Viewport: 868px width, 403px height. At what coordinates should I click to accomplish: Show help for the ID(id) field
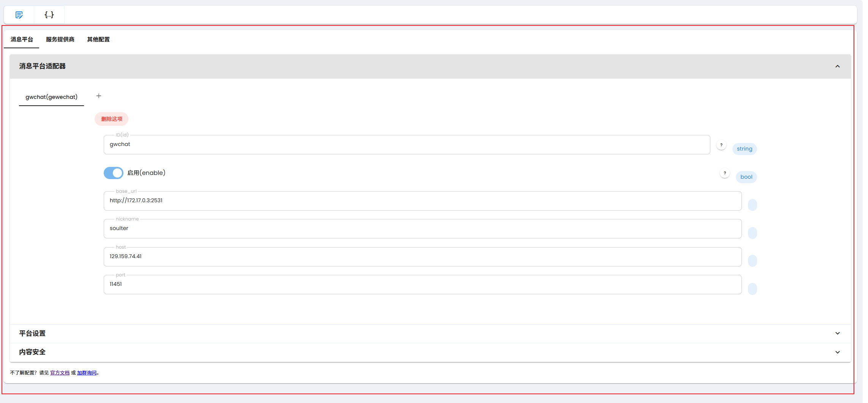pyautogui.click(x=721, y=145)
